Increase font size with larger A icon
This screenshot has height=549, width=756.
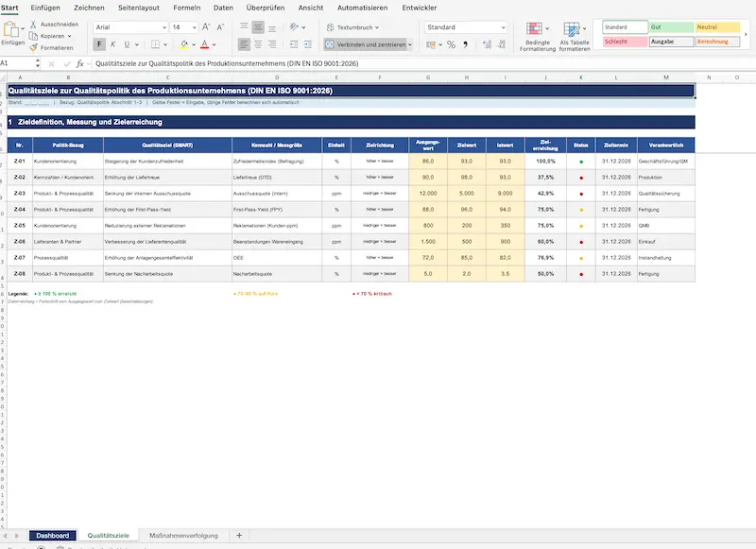[x=206, y=27]
